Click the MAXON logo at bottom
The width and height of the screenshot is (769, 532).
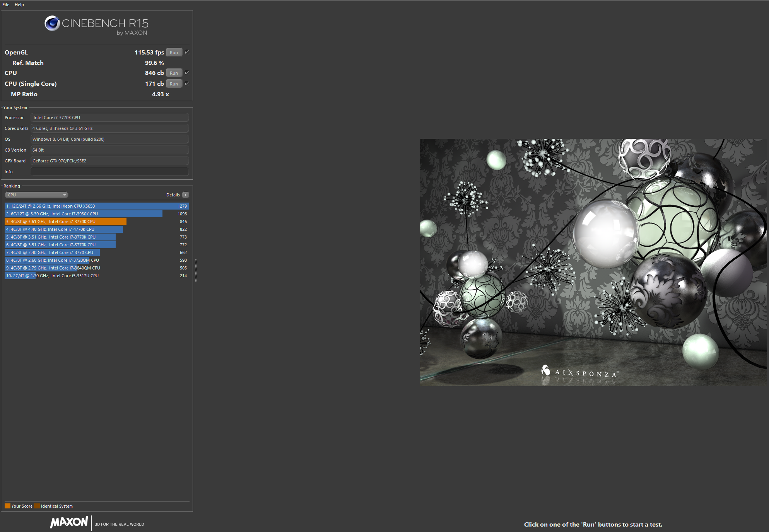point(69,522)
